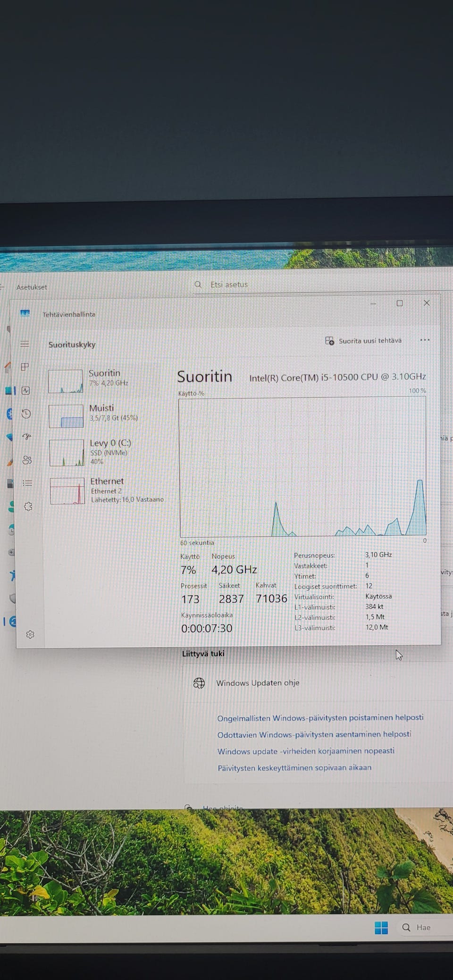Click the 71036 Kahvat count
Screen dimensions: 453x980
(271, 598)
